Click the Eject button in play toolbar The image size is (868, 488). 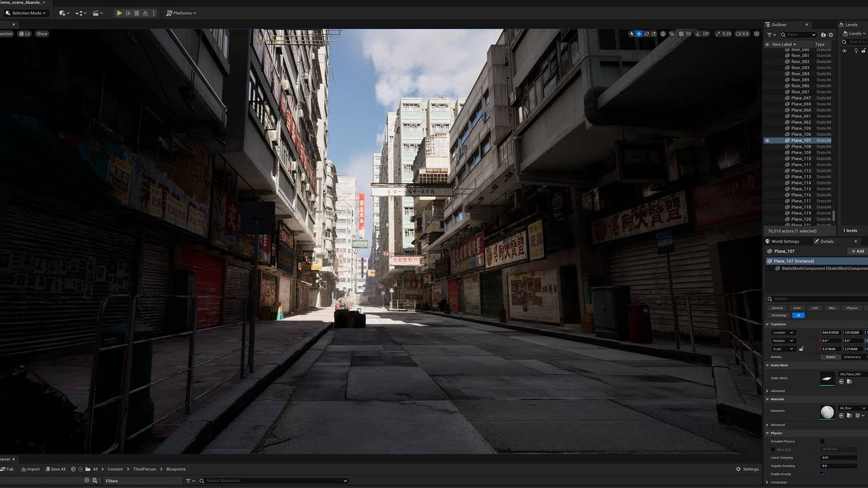coord(144,13)
